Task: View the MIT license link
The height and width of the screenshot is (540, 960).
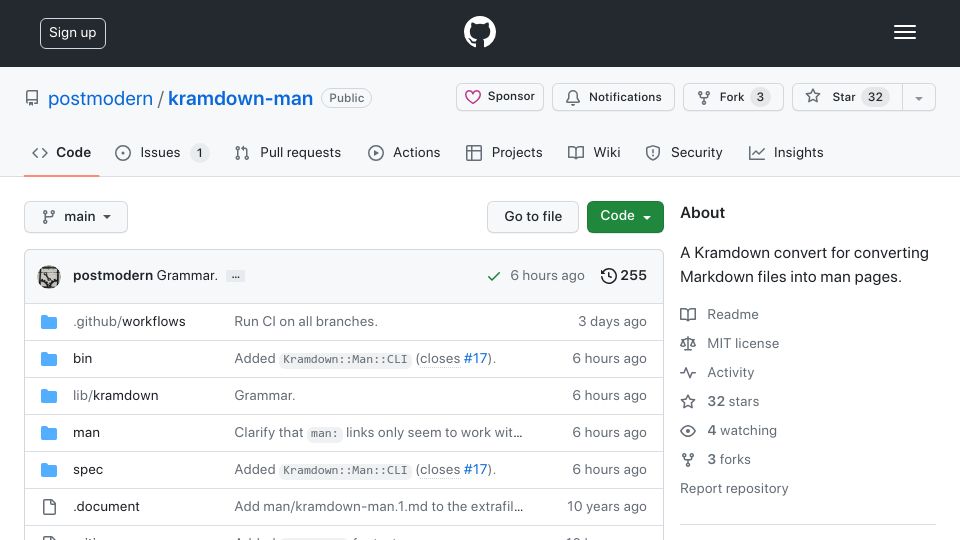Action: coord(743,343)
